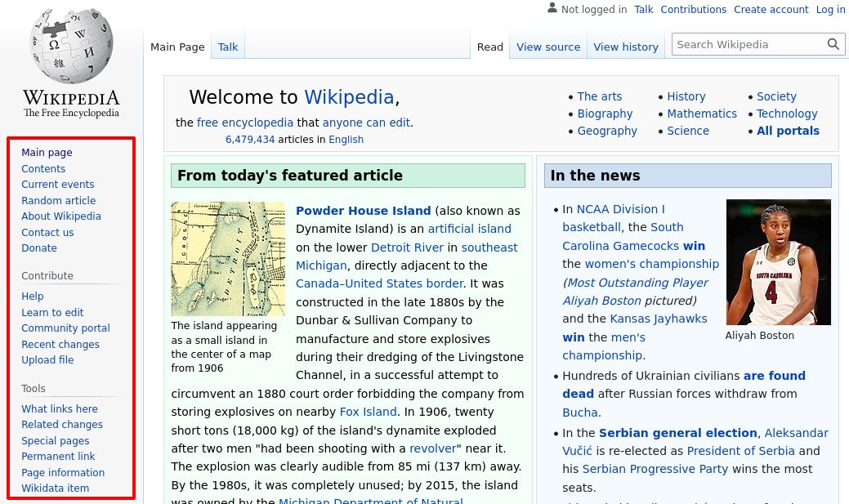The height and width of the screenshot is (504, 849).
Task: Open Related changes link
Action: [62, 425]
